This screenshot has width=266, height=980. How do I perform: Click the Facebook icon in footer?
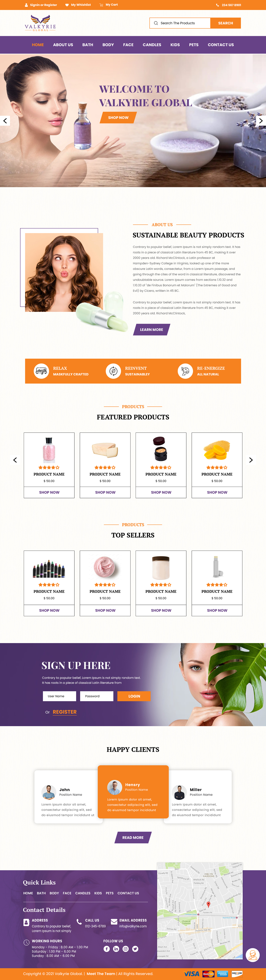[107, 948]
